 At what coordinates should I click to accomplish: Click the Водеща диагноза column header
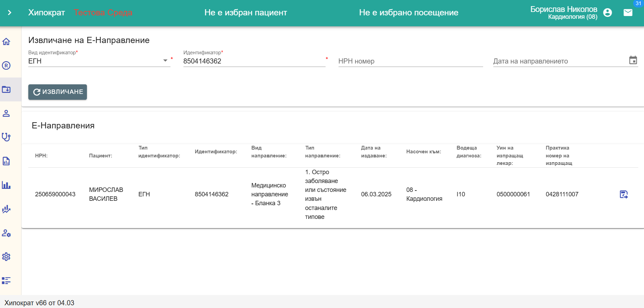click(x=469, y=152)
